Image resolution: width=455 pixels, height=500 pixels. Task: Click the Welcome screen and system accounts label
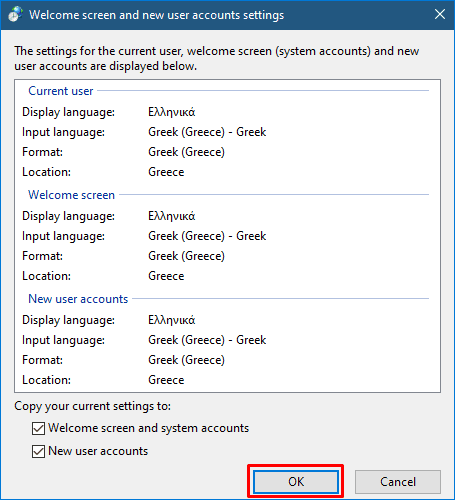tap(148, 428)
